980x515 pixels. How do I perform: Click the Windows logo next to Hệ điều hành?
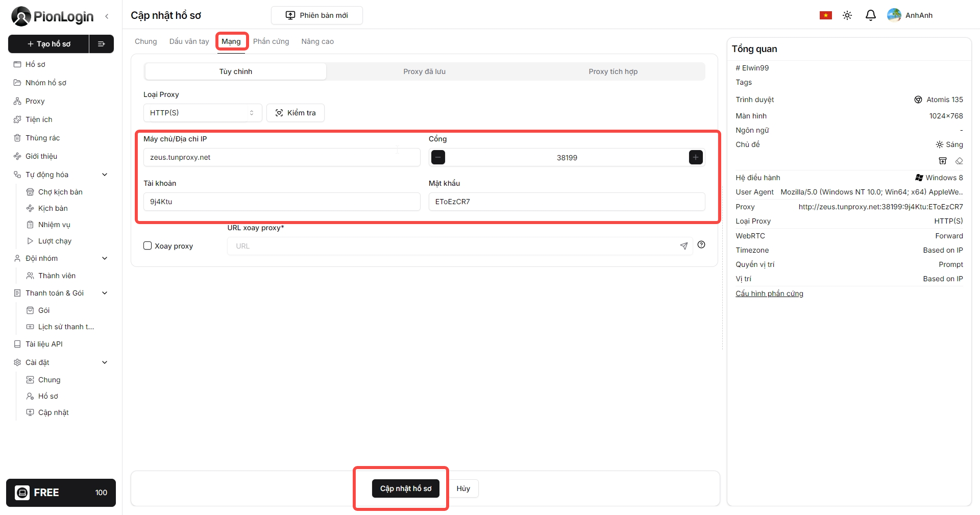click(x=918, y=177)
